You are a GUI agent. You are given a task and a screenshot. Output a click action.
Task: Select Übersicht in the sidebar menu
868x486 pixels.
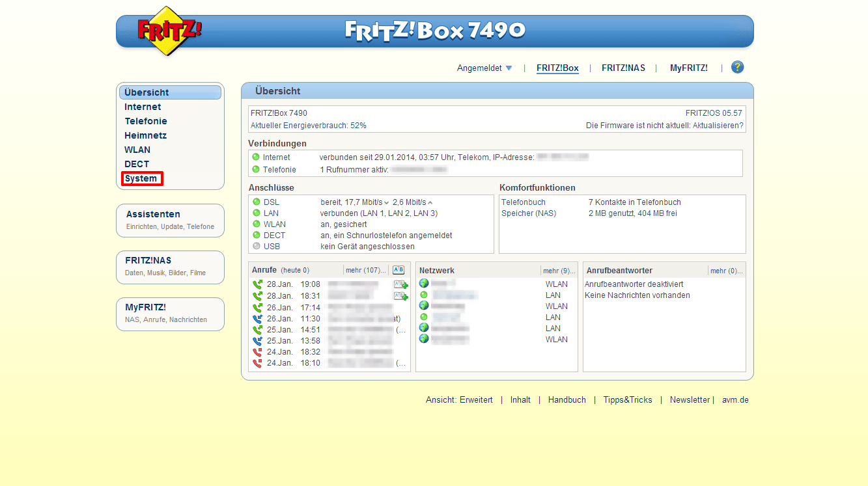[170, 92]
